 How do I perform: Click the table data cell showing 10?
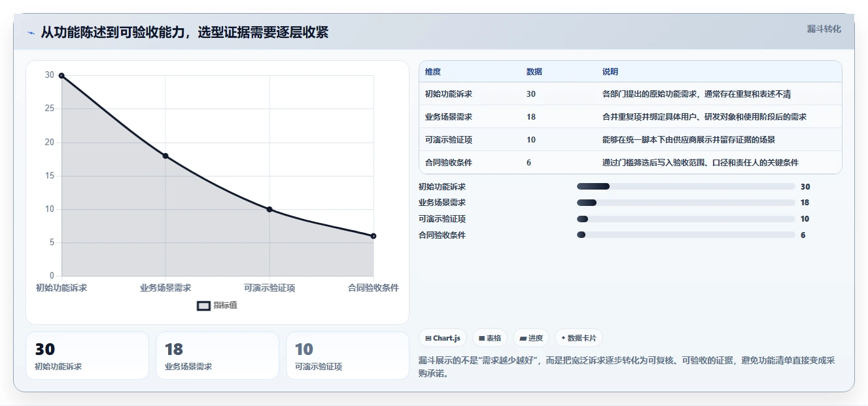click(530, 140)
